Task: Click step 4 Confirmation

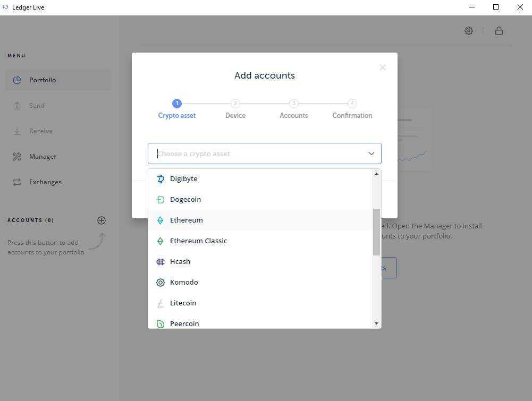Action: (352, 109)
